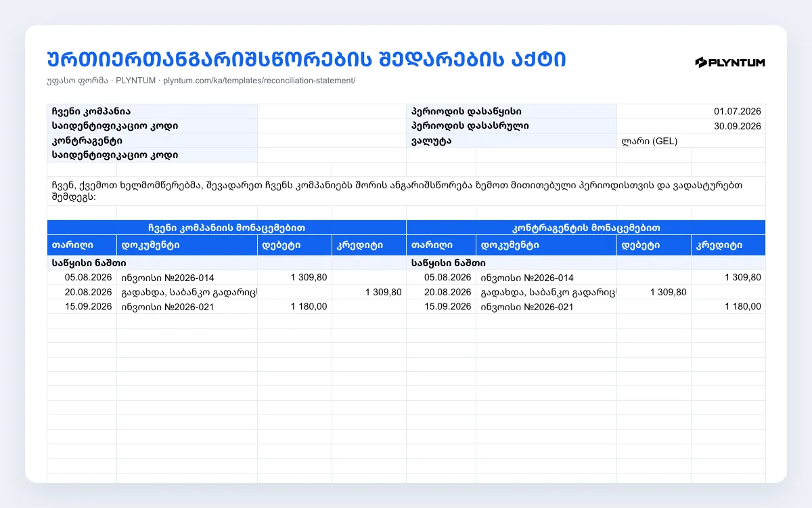Screen dimensions: 812x508
Task: Click დებეტი header under ჩვენი კომპანიის მონაცემებით
Action: (x=294, y=245)
